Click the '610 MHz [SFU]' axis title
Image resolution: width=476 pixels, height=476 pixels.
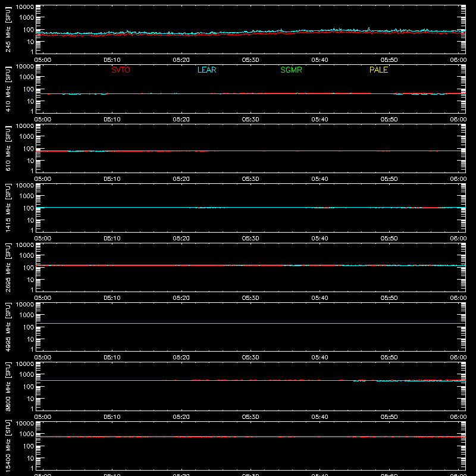click(8, 148)
